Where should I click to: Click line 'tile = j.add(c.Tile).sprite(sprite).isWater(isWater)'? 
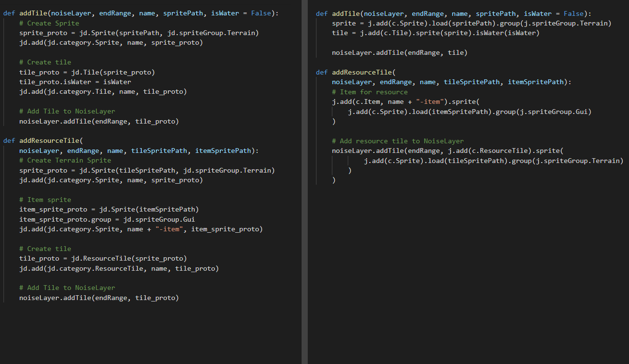point(436,33)
